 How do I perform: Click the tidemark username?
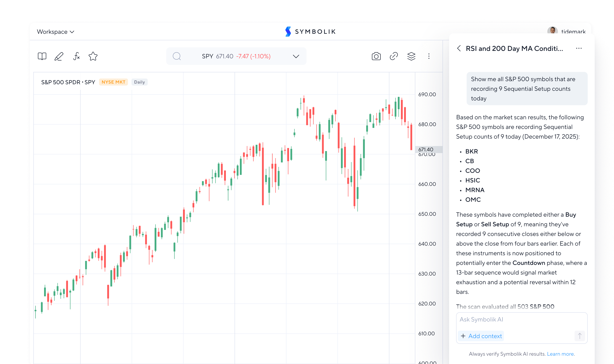click(573, 31)
